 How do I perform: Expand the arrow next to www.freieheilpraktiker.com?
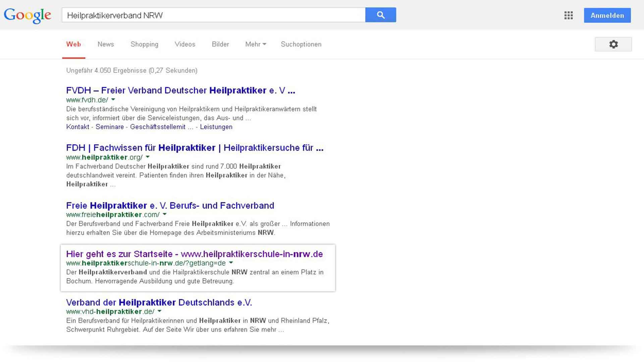165,214
